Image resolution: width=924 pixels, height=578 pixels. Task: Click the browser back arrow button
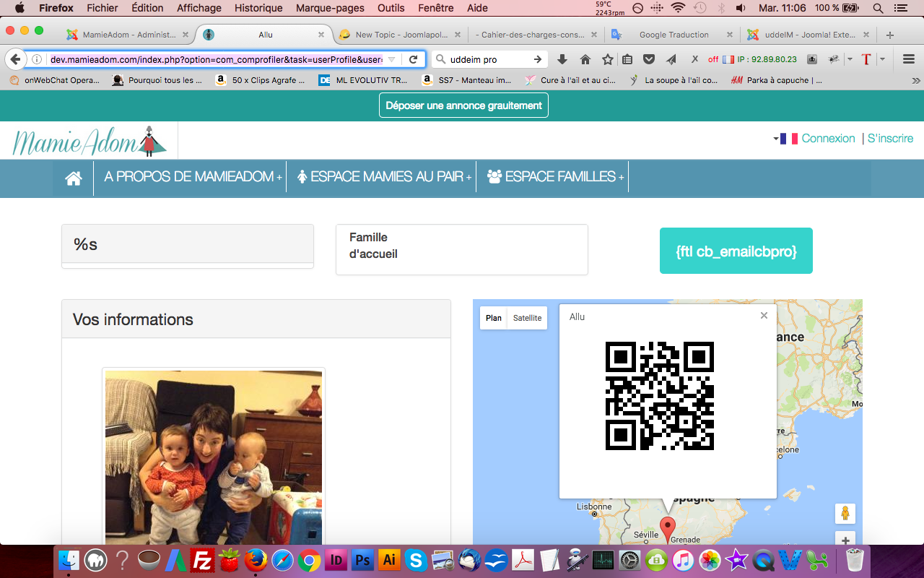pyautogui.click(x=15, y=59)
